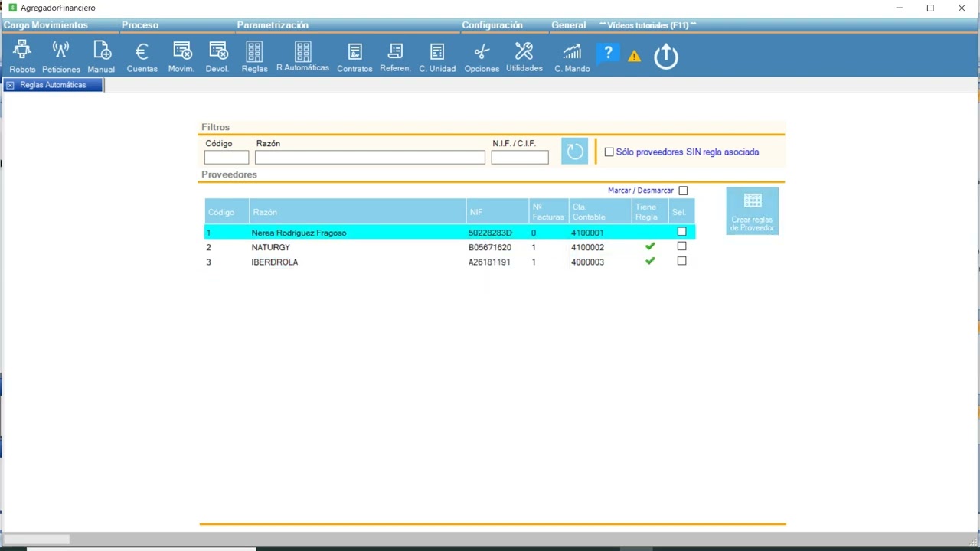Click account number 4100002
Viewport: 980px width, 551px height.
587,248
